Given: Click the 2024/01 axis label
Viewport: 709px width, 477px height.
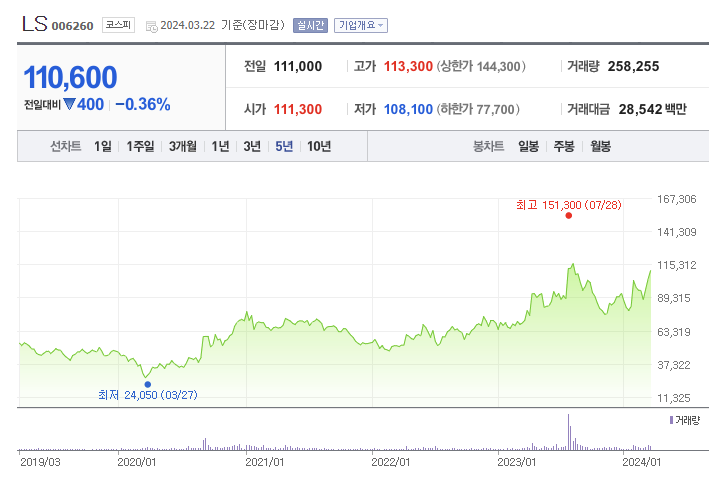Looking at the screenshot, I should (642, 462).
